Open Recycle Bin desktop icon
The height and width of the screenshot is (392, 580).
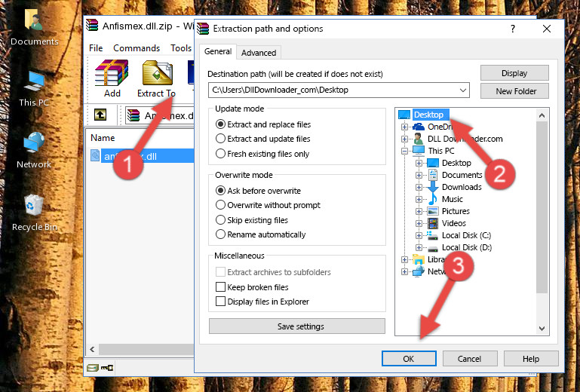tap(34, 204)
